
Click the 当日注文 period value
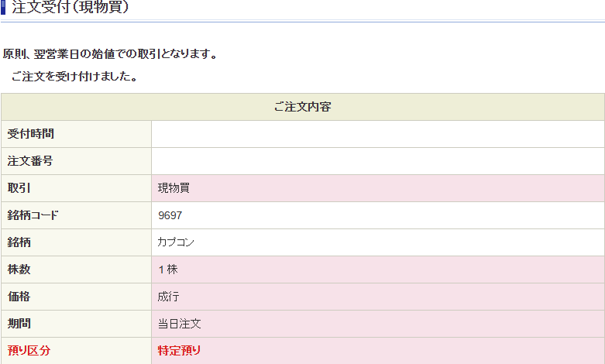point(180,324)
